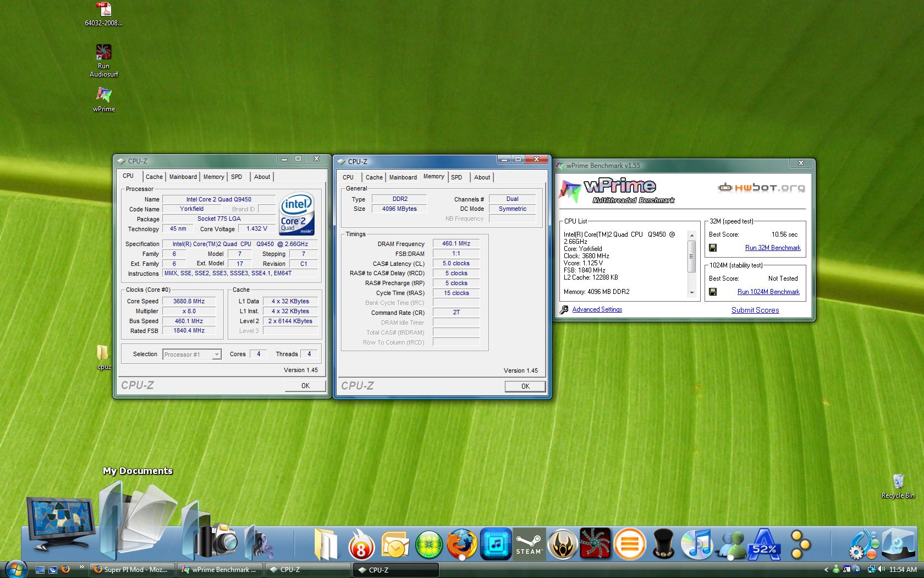Open the gold winged emblem dock icon

pyautogui.click(x=562, y=544)
